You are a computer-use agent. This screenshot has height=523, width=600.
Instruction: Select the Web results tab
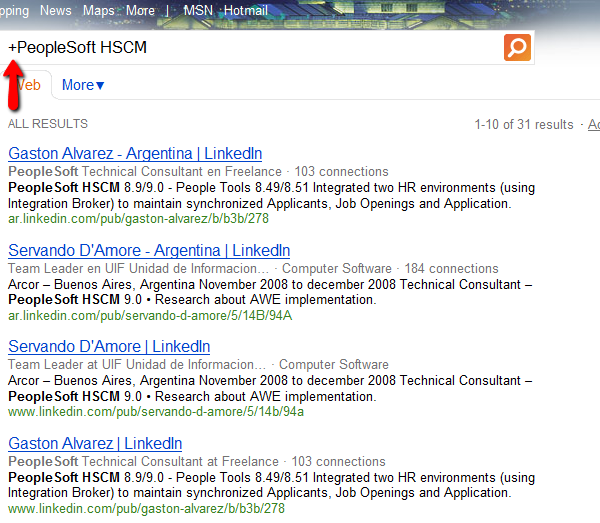click(26, 85)
